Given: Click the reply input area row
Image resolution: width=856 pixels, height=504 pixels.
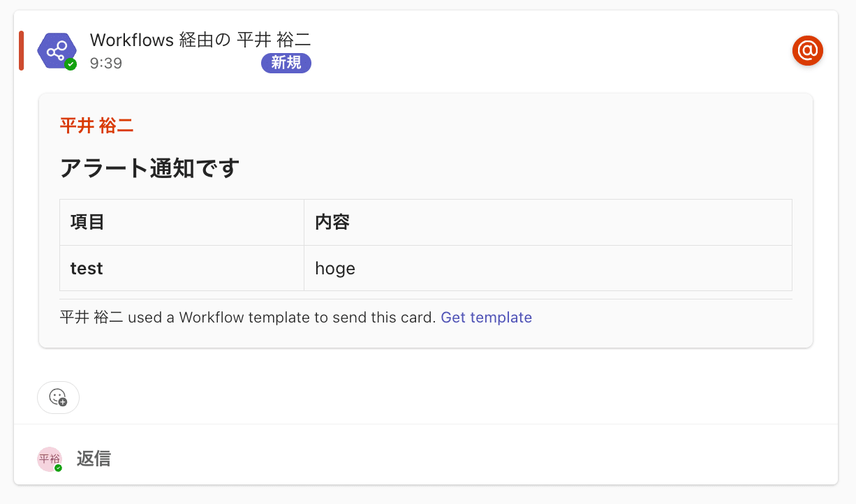Looking at the screenshot, I should 426,459.
